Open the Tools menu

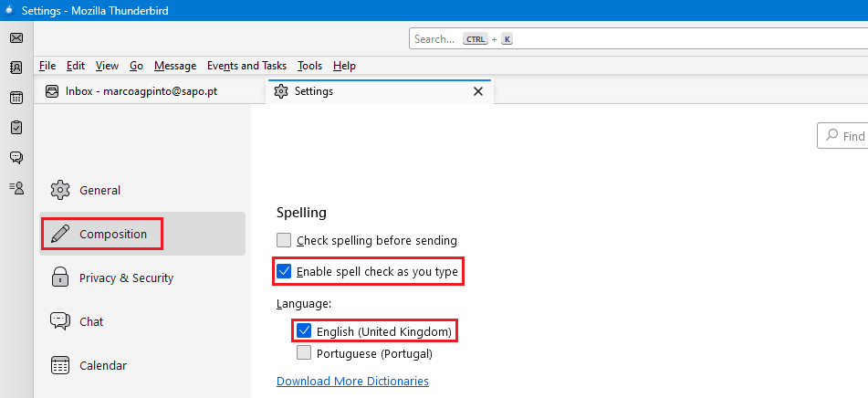pyautogui.click(x=309, y=66)
